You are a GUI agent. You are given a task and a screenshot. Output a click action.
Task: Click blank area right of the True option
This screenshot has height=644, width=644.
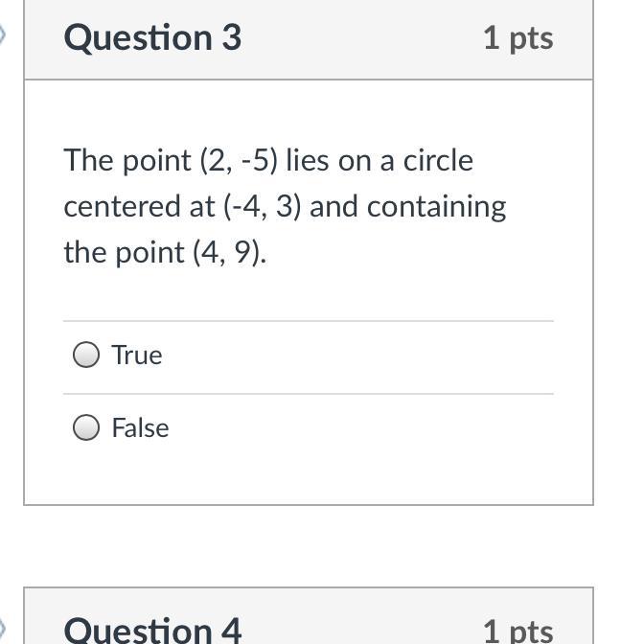coord(383,356)
